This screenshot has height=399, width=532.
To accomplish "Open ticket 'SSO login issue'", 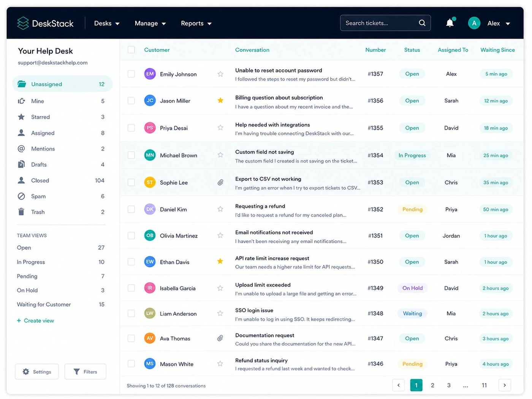I will (x=254, y=310).
